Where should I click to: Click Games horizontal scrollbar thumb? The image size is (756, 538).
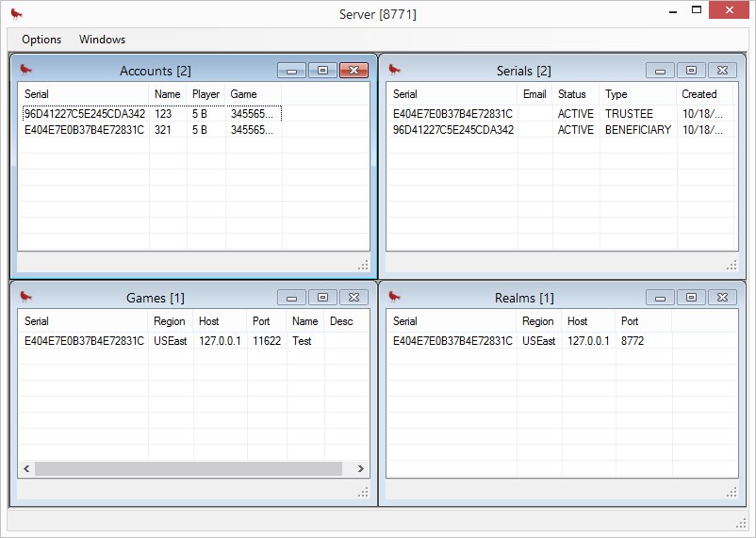click(189, 468)
